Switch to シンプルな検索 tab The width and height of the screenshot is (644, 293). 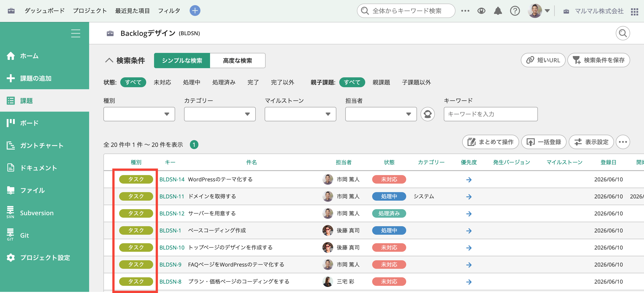[182, 61]
